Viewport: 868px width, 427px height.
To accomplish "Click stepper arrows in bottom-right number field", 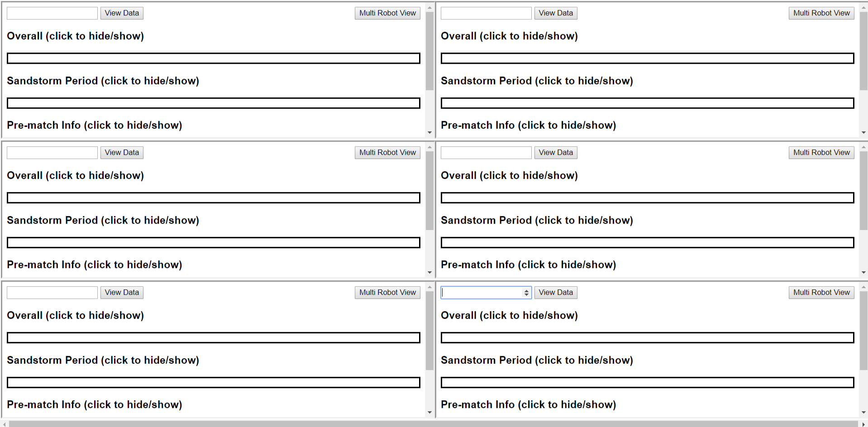I will tap(526, 293).
